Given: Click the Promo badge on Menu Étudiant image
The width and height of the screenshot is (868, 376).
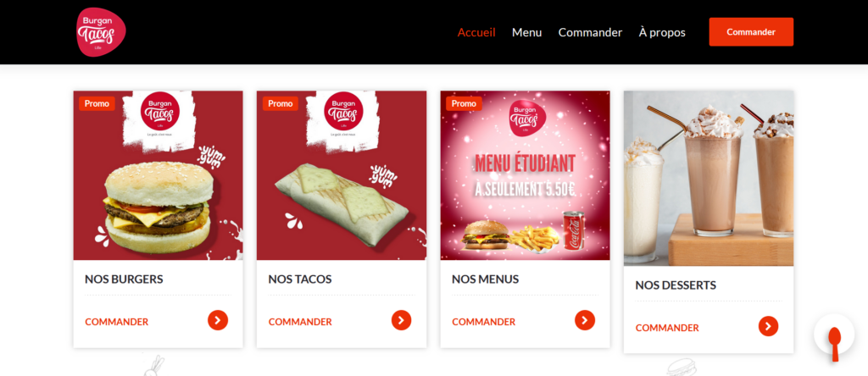Looking at the screenshot, I should click(464, 103).
